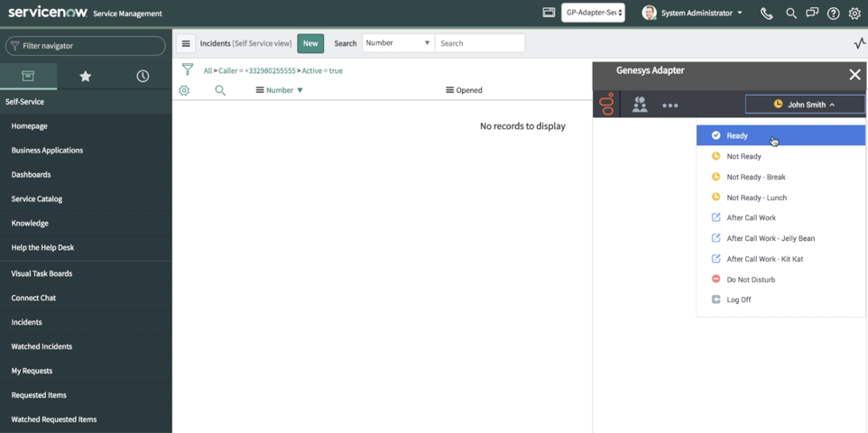Open the Team Communicator people icon
Screen dimensions: 868x433
(640, 105)
